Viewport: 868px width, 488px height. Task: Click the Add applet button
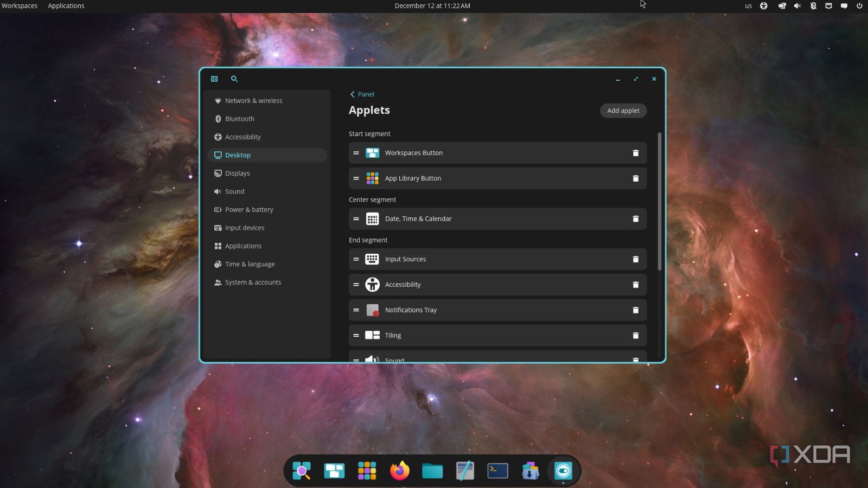point(623,111)
